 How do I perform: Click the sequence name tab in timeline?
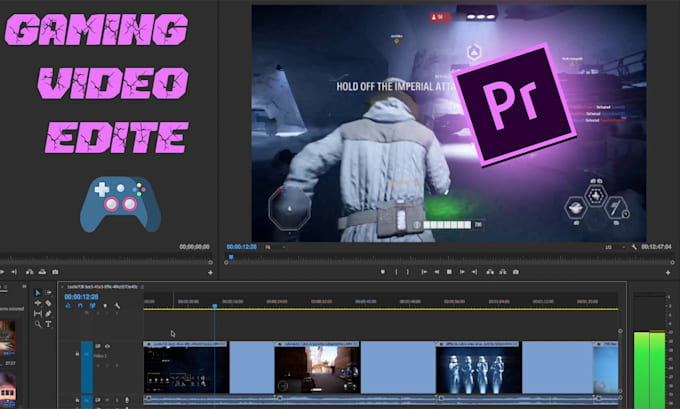[x=102, y=287]
